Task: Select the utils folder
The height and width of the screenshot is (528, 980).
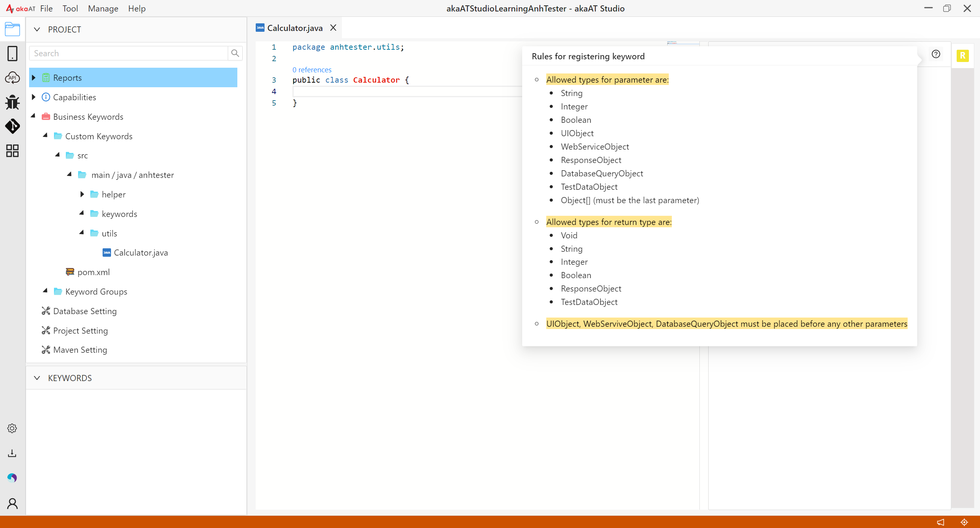Action: tap(109, 233)
